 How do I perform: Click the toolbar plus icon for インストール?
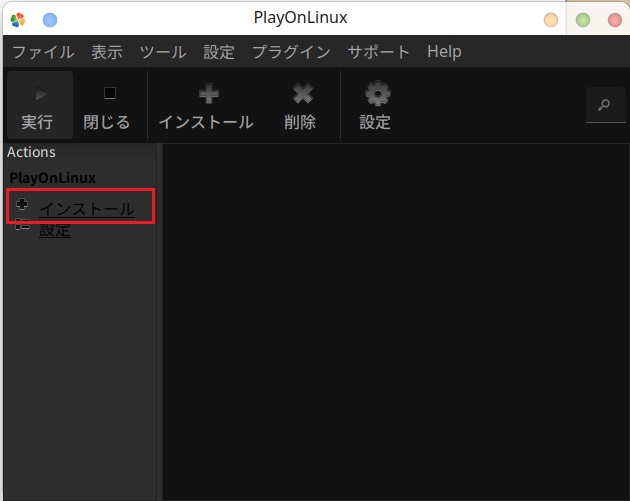(x=206, y=94)
